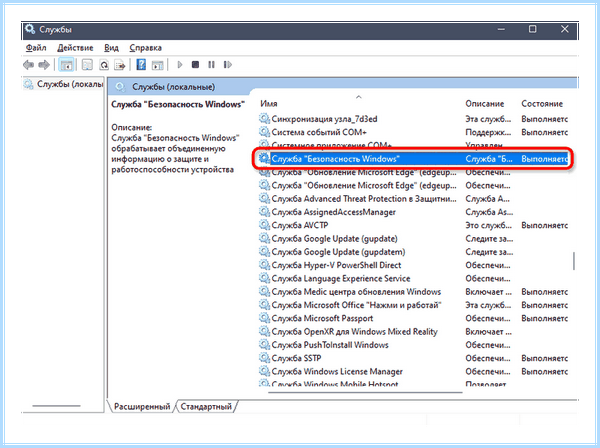The width and height of the screenshot is (600, 448).
Task: Select Синхронизация узла_7d3ed service name
Action: 324,119
